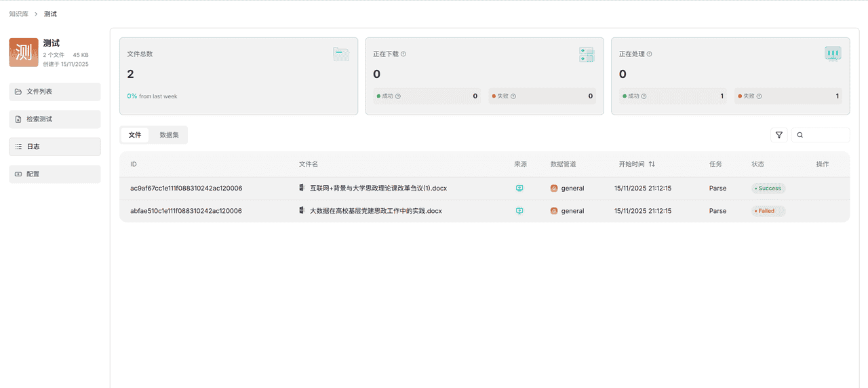Click the 成功 counter in 正在处理 card
The image size is (868, 388).
[x=673, y=96]
